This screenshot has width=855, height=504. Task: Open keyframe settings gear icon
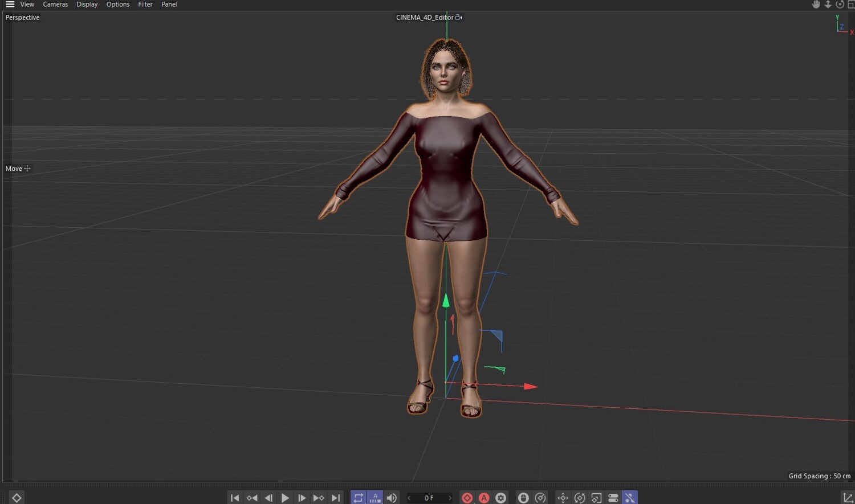point(501,498)
